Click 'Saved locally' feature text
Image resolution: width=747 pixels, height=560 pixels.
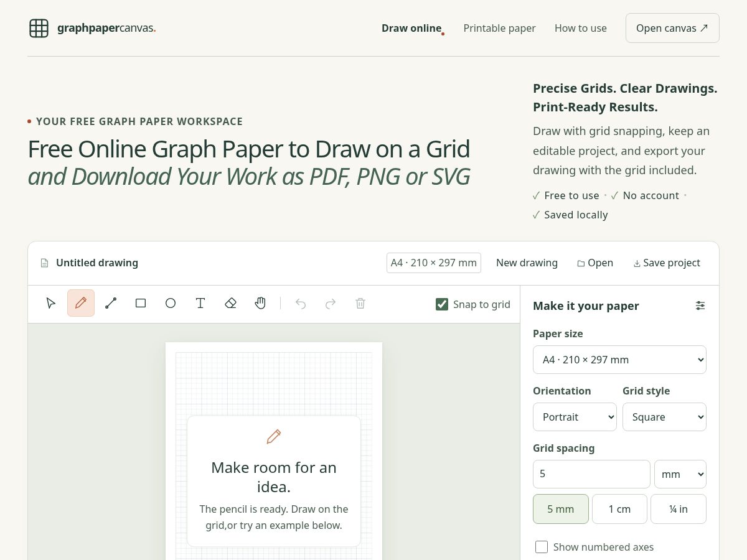pyautogui.click(x=576, y=215)
